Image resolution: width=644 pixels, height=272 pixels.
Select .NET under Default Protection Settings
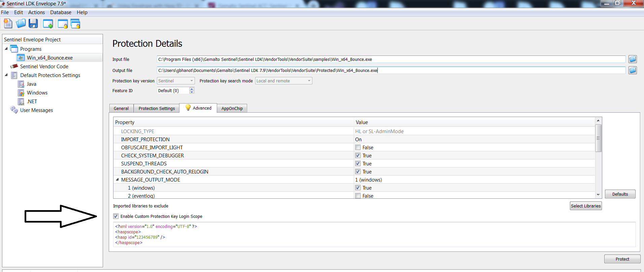click(32, 102)
